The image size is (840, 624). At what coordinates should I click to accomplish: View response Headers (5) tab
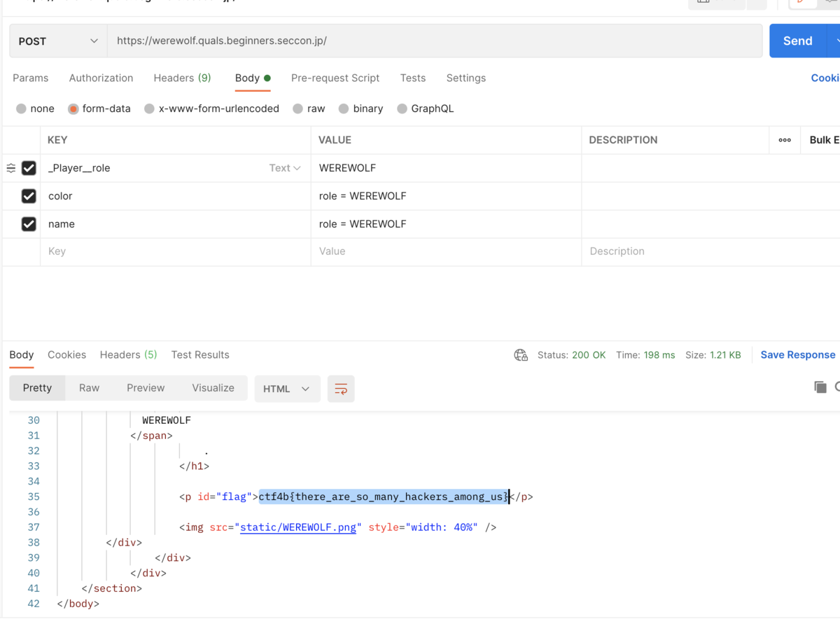pyautogui.click(x=129, y=354)
